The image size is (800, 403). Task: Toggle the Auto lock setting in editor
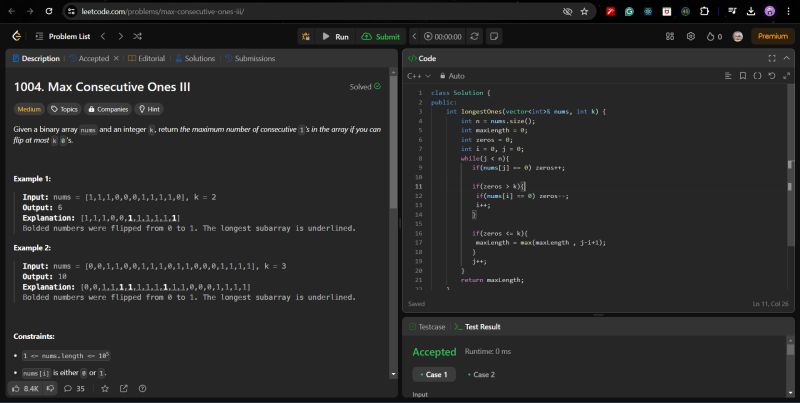[451, 76]
